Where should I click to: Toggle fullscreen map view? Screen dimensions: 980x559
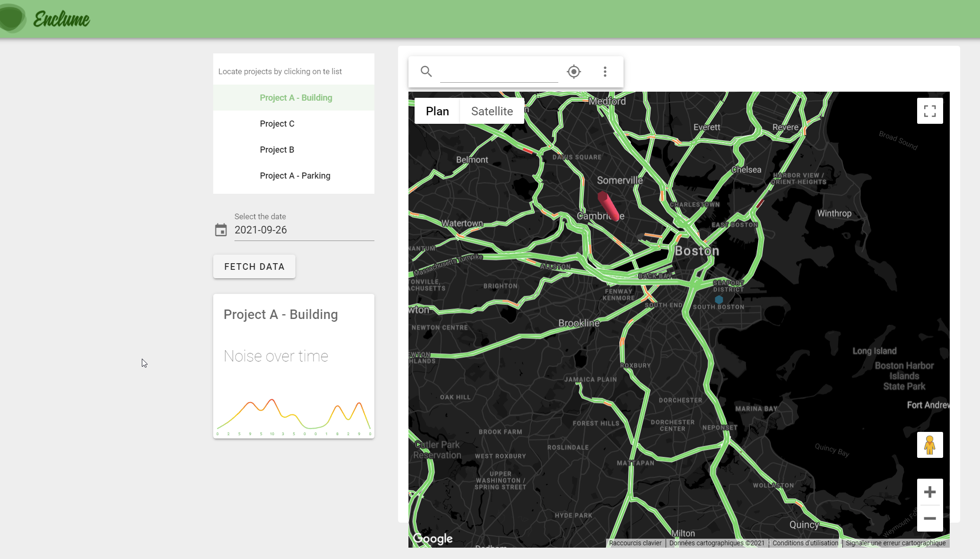tap(929, 111)
